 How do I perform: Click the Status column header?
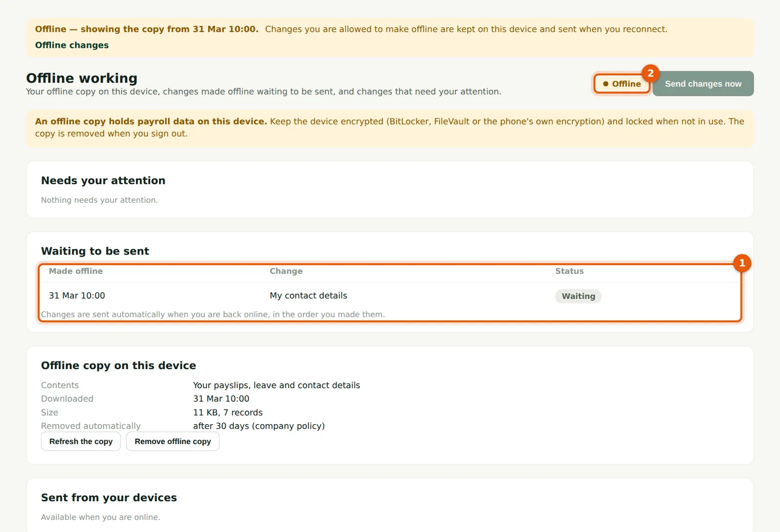point(569,271)
